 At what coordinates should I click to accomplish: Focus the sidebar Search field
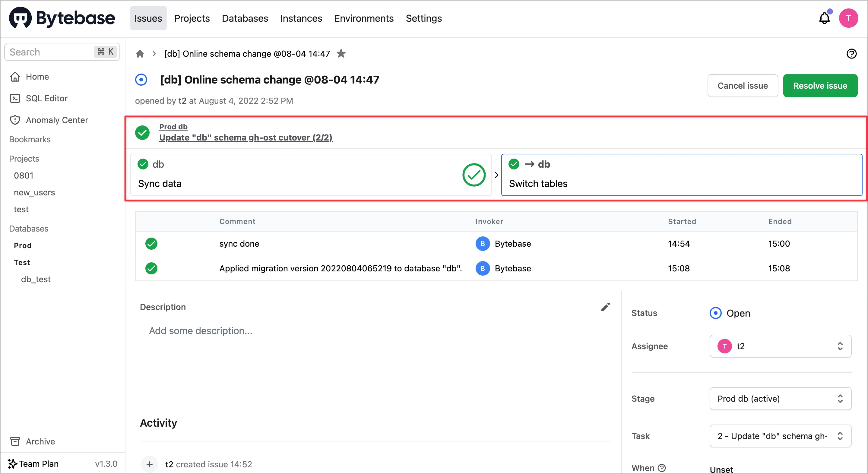(x=51, y=52)
